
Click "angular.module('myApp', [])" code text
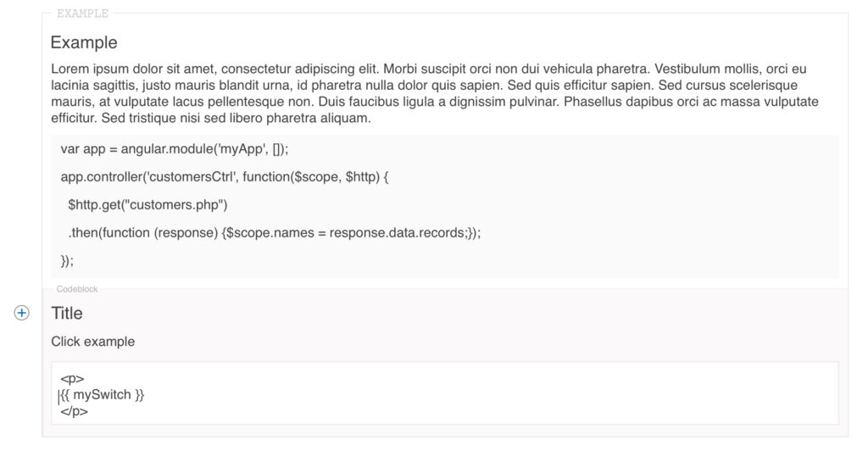point(202,149)
